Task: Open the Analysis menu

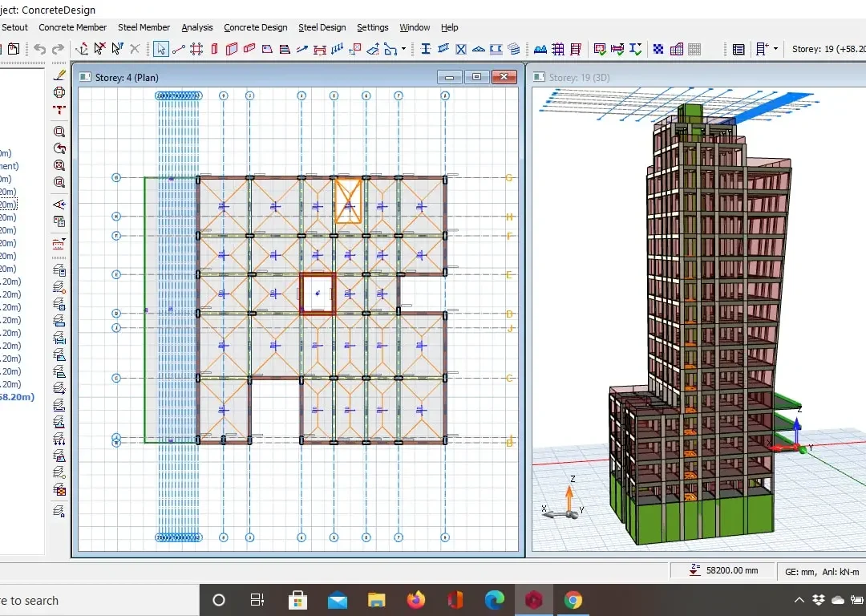Action: 196,27
